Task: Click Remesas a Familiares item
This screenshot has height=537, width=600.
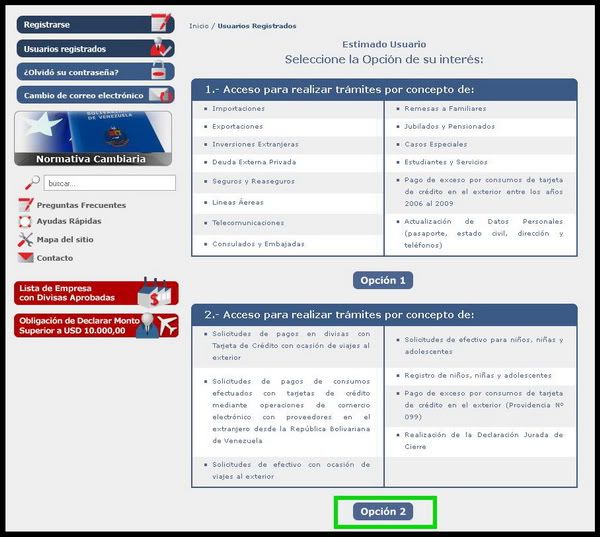Action: click(x=445, y=109)
